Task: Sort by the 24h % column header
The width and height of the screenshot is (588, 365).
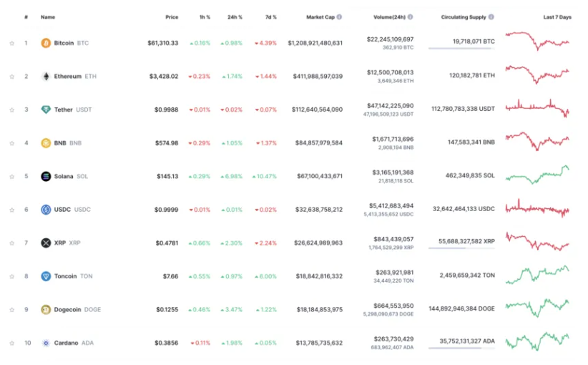Action: click(x=235, y=17)
